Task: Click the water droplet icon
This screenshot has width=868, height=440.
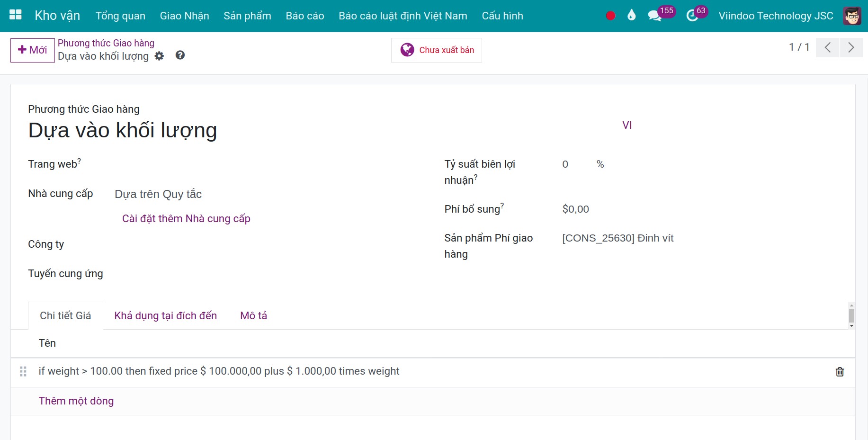Action: (631, 15)
